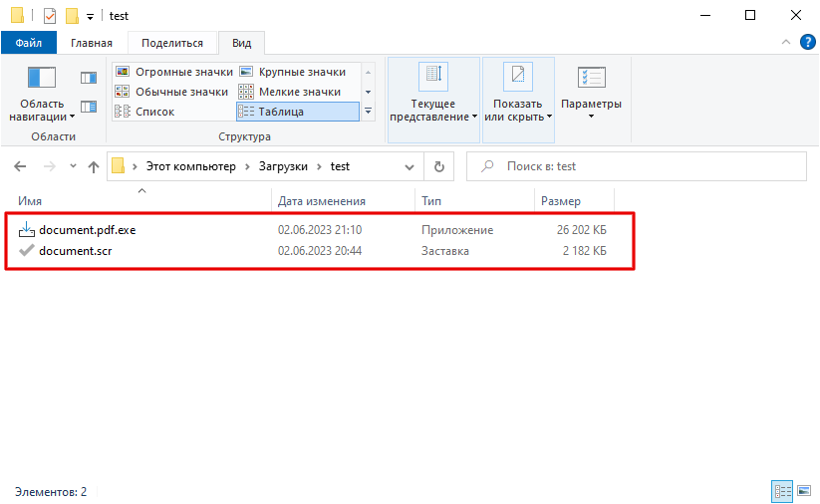Open the Help question mark icon

point(807,42)
